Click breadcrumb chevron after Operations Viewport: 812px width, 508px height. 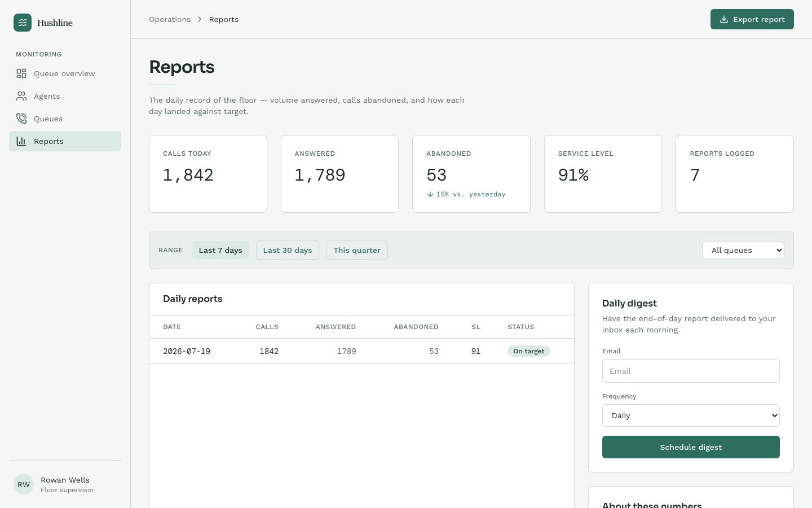pyautogui.click(x=200, y=19)
